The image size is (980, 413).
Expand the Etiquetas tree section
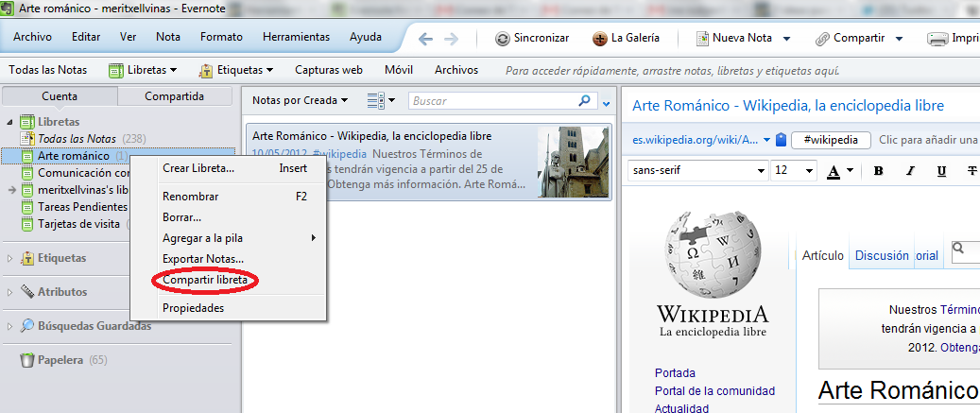9,258
